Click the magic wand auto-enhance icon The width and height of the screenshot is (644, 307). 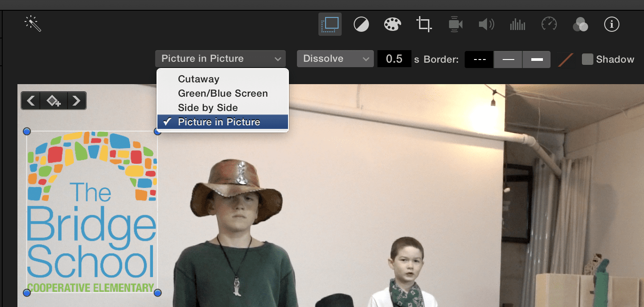tap(33, 24)
